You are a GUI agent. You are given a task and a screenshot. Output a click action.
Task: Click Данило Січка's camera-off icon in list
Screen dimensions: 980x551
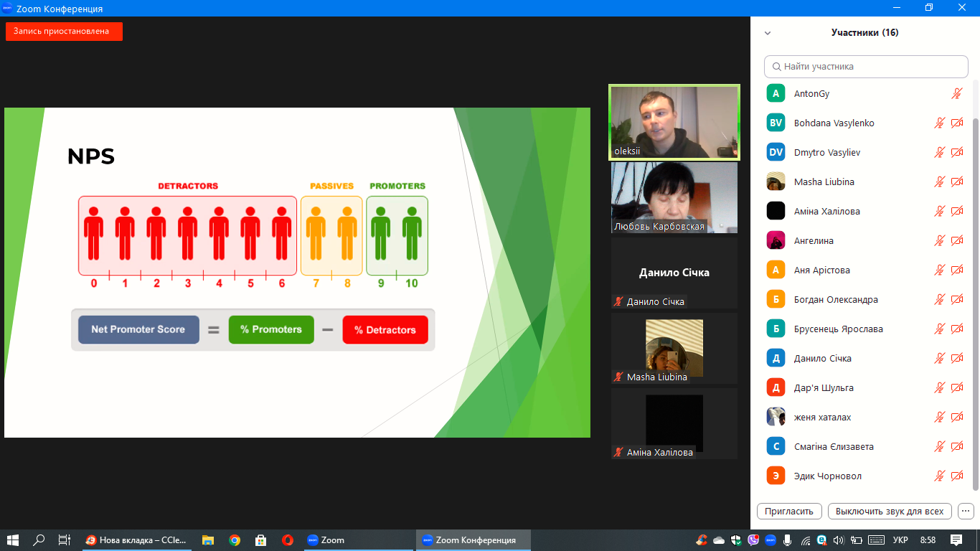(x=956, y=358)
